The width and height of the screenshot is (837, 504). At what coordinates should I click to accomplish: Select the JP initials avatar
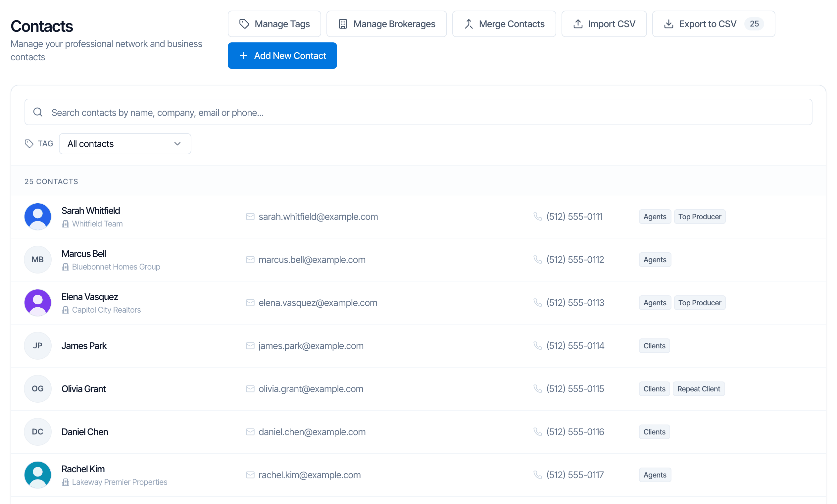38,346
